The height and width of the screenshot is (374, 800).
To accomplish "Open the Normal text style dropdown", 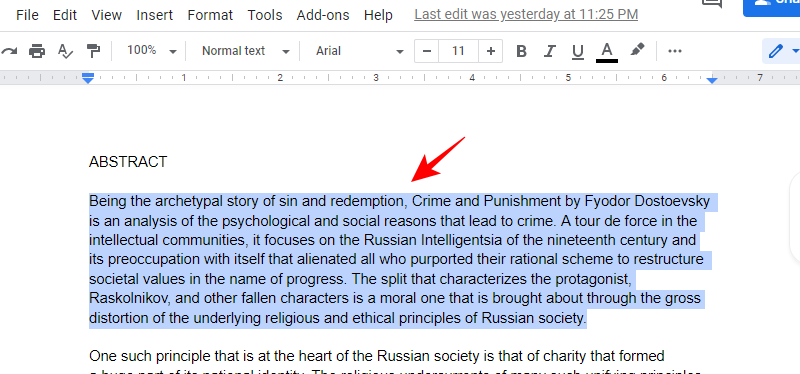I will click(245, 51).
